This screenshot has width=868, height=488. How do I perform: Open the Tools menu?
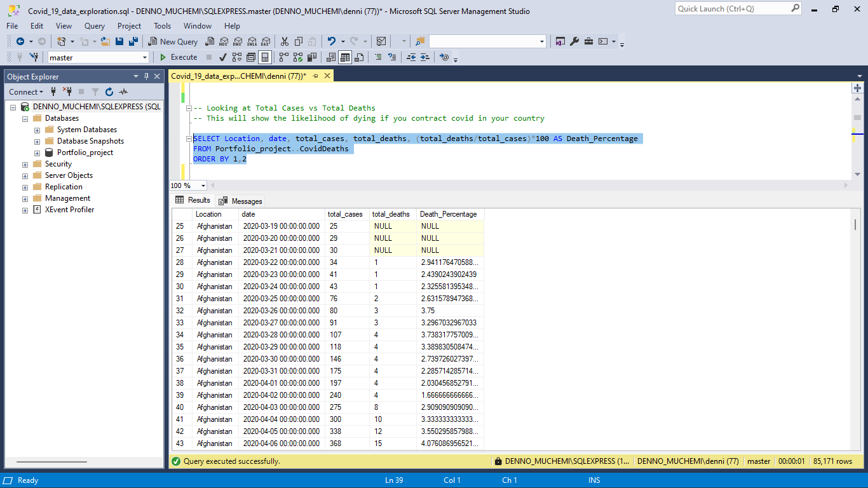coord(162,26)
